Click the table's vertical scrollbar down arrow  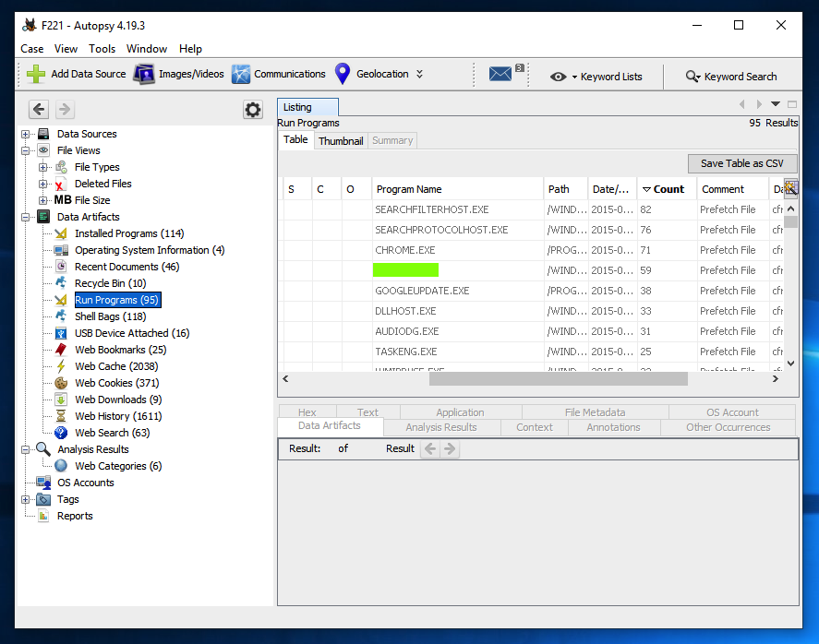click(790, 364)
